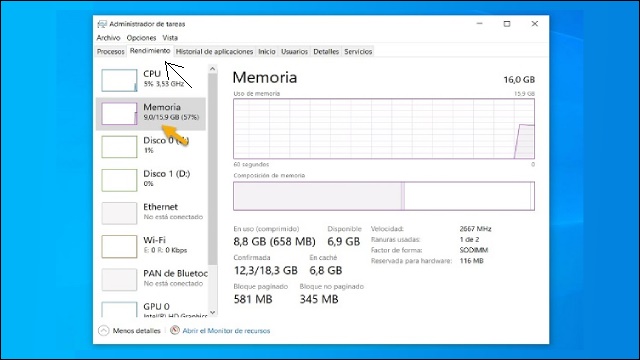Click the SODIMM form factor value
This screenshot has width=640, height=360.
point(474,250)
